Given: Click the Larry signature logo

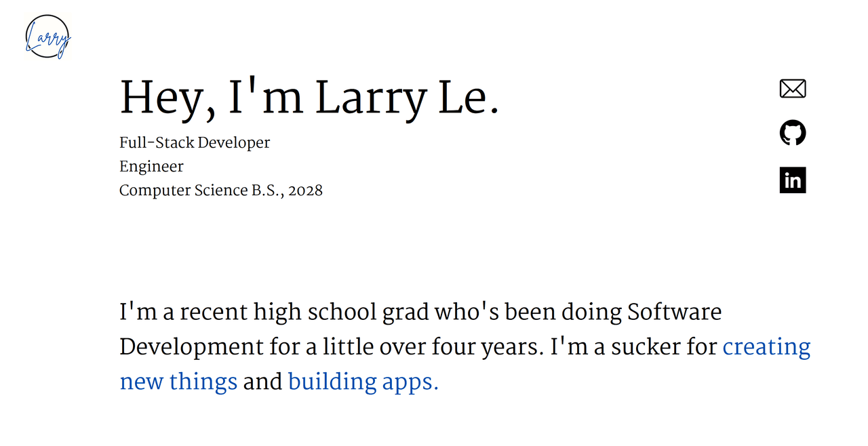Looking at the screenshot, I should pyautogui.click(x=47, y=37).
